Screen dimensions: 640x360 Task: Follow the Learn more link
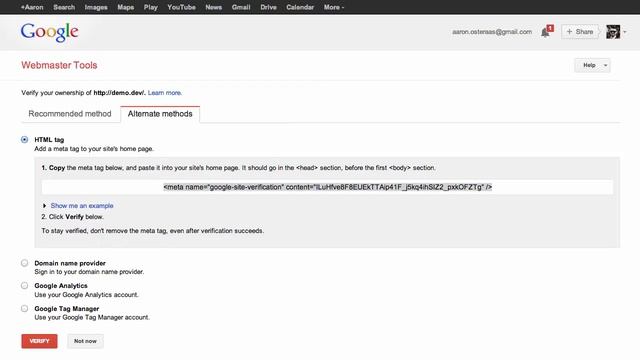(x=165, y=93)
